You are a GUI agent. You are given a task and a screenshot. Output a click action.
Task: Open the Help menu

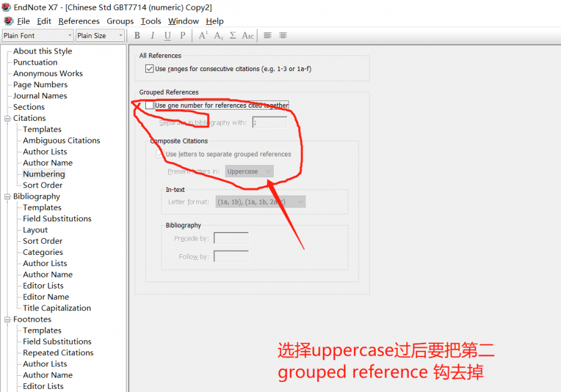pos(214,21)
